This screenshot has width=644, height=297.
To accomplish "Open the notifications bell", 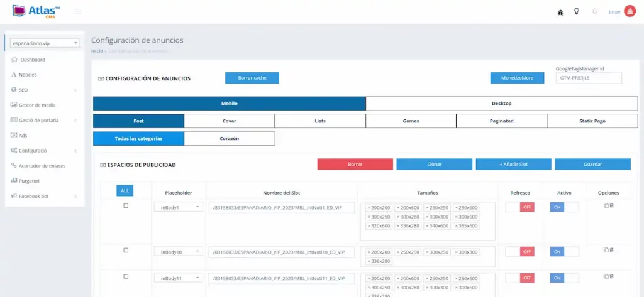I will pyautogui.click(x=594, y=11).
